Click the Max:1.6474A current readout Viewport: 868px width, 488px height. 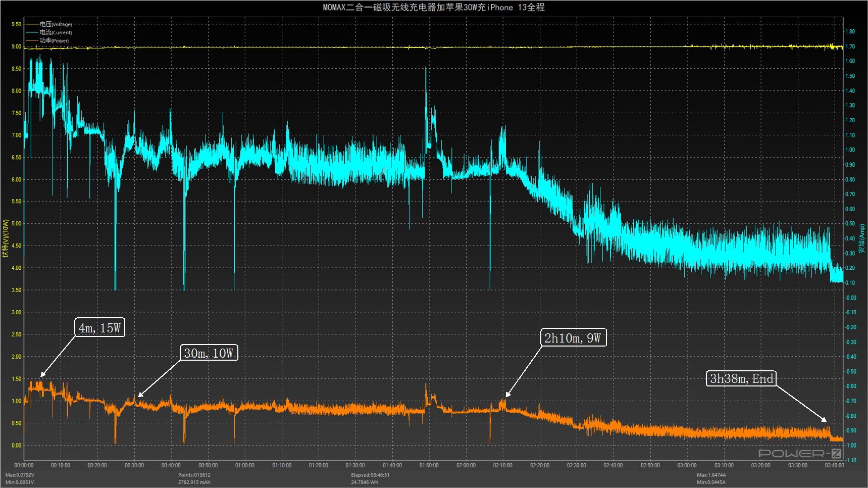(x=711, y=475)
